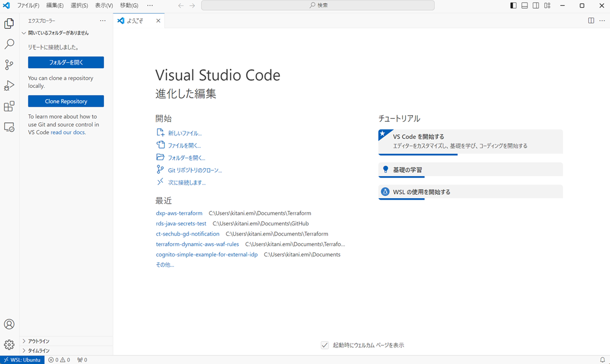Open editor More Actions ellipsis
Image resolution: width=610 pixels, height=364 pixels.
tap(602, 21)
